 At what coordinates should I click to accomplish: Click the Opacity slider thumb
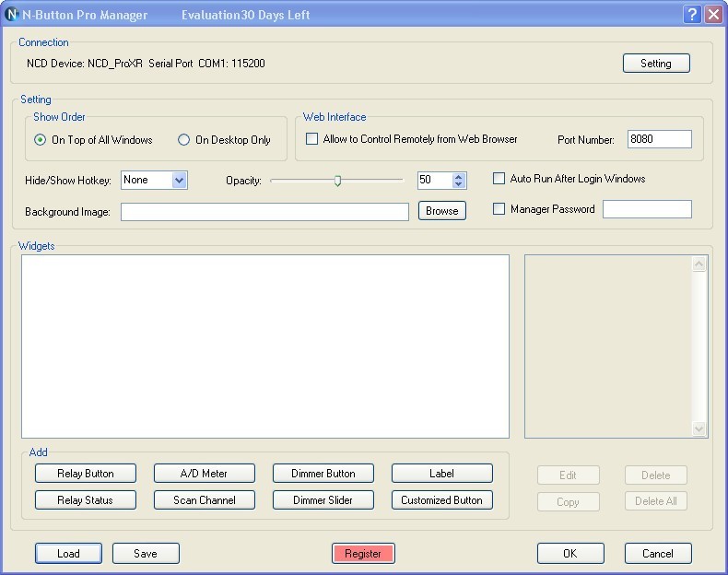point(338,181)
